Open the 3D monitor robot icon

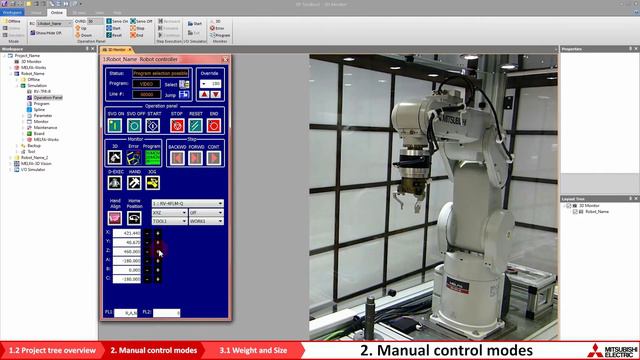click(x=115, y=158)
